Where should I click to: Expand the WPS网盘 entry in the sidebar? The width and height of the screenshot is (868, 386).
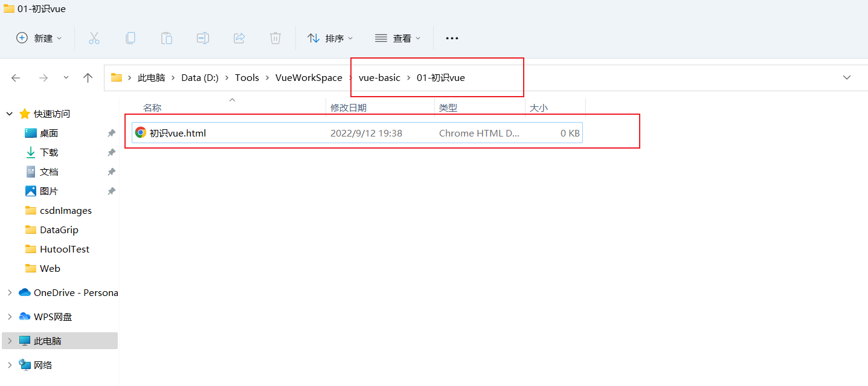(8, 316)
